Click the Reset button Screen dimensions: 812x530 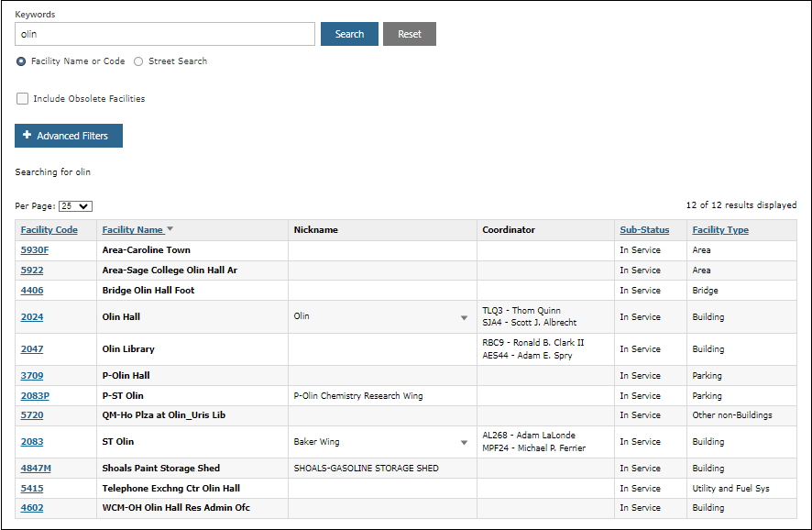tap(410, 34)
